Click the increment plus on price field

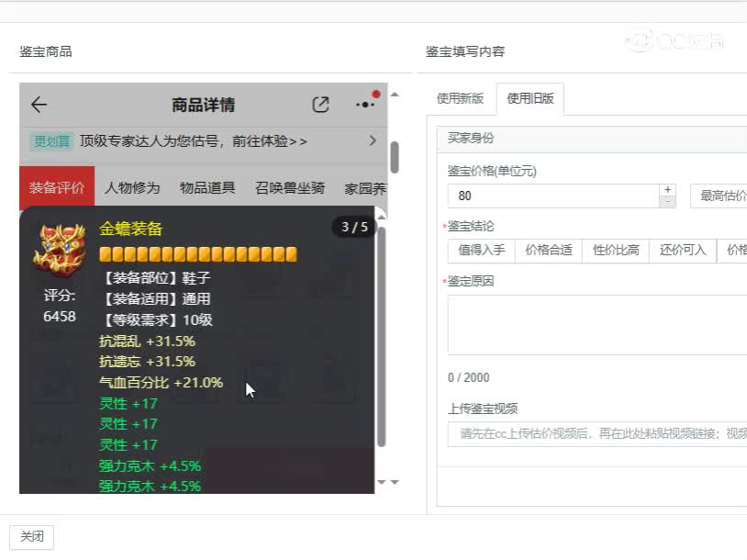(667, 190)
